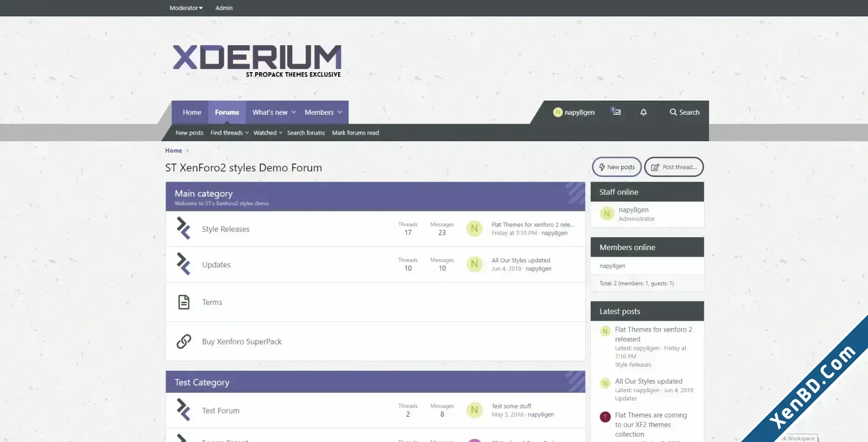This screenshot has width=868, height=442.
Task: Open the Admin link
Action: click(x=224, y=8)
